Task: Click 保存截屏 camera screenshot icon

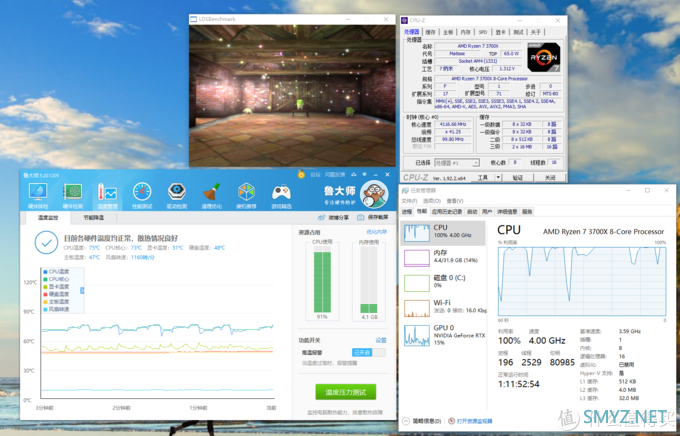Action: [x=360, y=217]
